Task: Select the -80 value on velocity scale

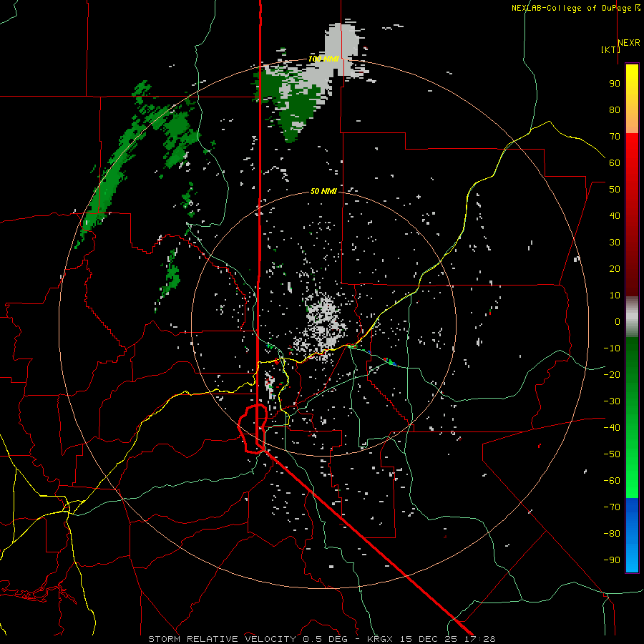Action: (612, 534)
